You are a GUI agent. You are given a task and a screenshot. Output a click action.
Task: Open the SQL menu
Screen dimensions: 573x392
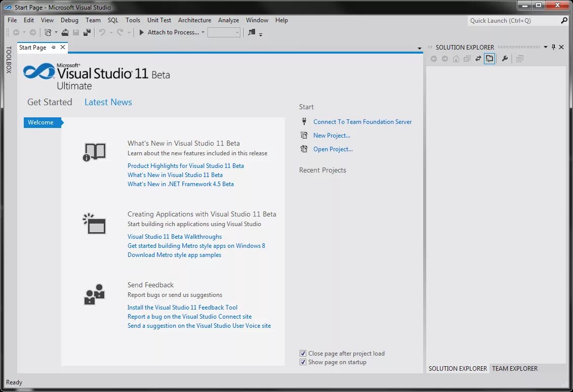pyautogui.click(x=113, y=20)
